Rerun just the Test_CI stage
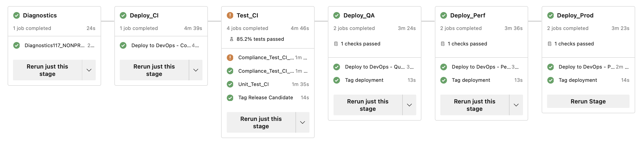The width and height of the screenshot is (644, 143). [x=261, y=122]
